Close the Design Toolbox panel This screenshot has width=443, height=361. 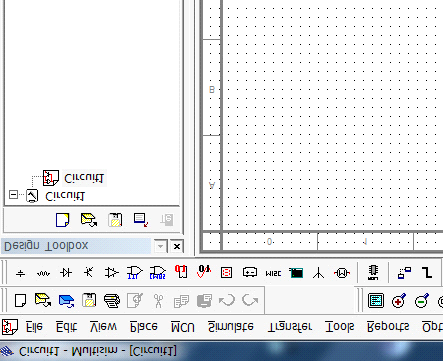177,246
